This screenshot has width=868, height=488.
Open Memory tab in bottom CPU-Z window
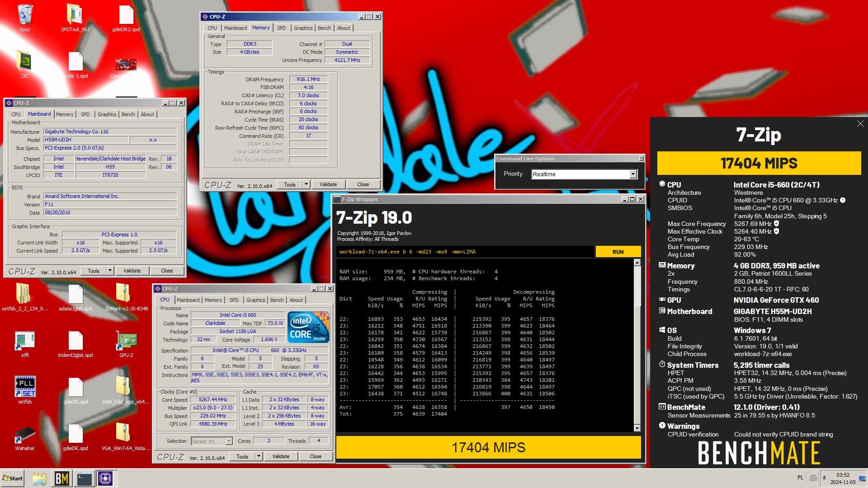(213, 300)
